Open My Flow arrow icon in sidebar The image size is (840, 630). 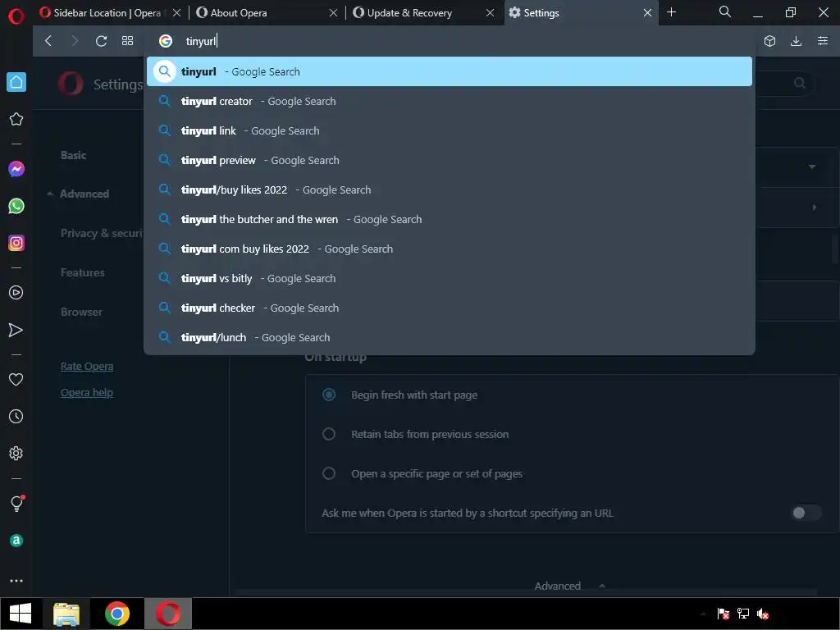click(x=16, y=330)
